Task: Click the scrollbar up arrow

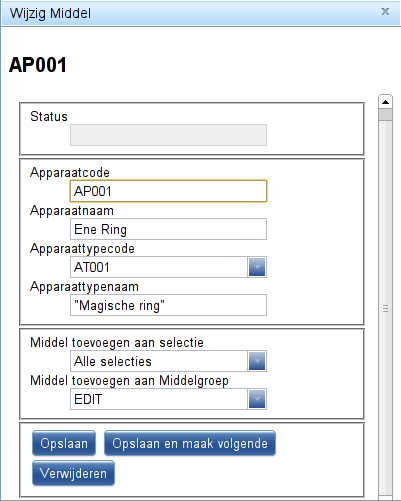Action: (x=385, y=102)
